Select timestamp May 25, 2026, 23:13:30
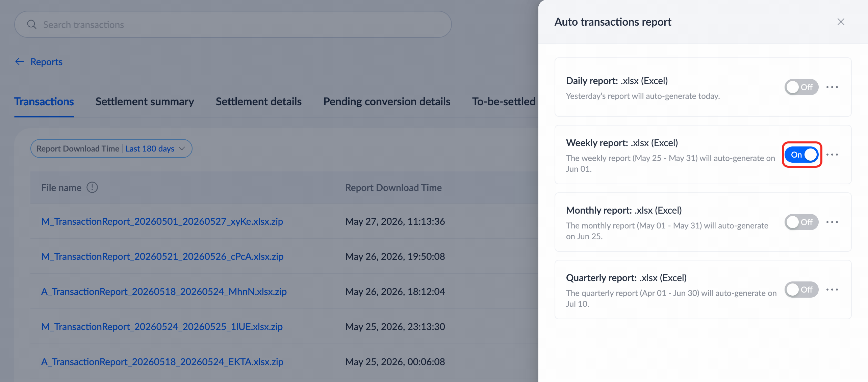Viewport: 868px width, 382px height. click(x=395, y=327)
